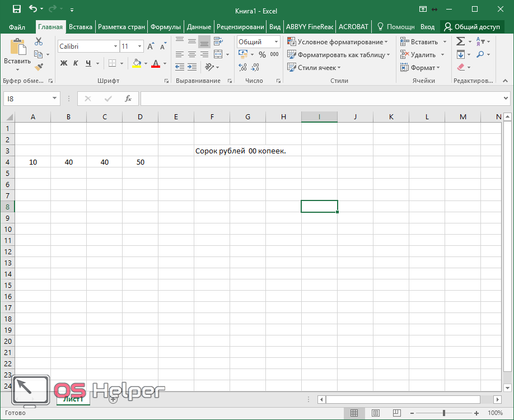This screenshot has width=514, height=420.
Task: Click the red font color swatch
Action: click(156, 64)
